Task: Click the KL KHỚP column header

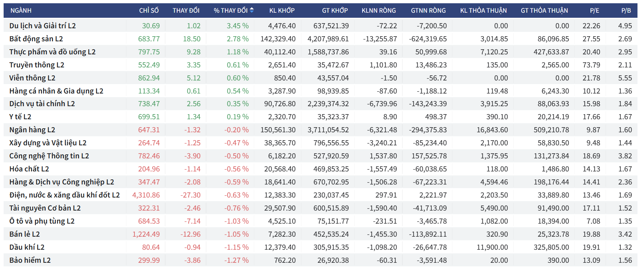Action: tap(282, 11)
